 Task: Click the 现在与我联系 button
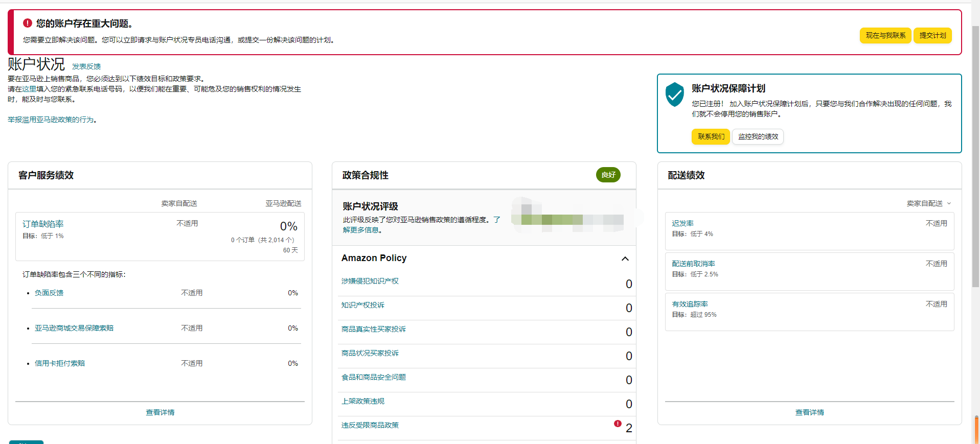(x=885, y=35)
